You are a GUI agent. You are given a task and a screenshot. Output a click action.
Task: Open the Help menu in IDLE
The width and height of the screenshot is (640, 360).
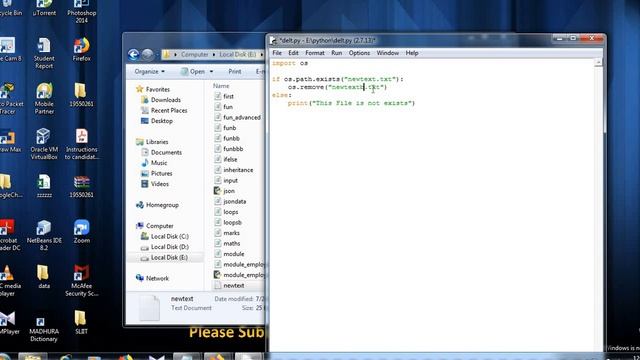412,53
